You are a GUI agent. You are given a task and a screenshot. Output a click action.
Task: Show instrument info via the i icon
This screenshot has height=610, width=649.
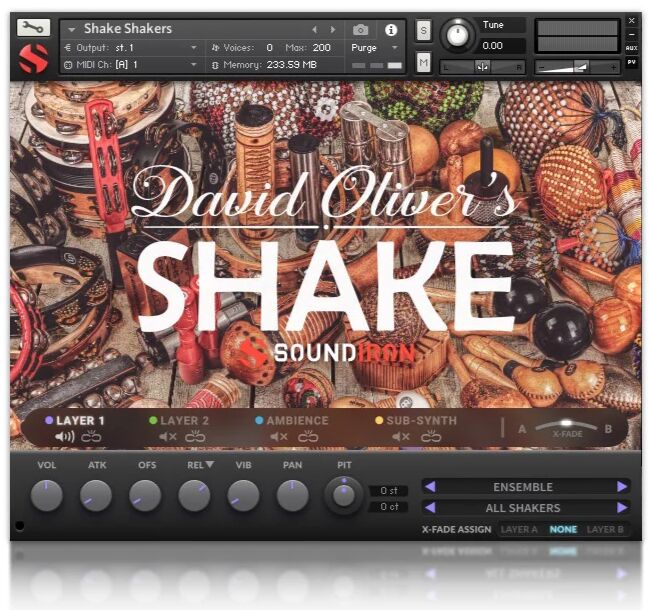(391, 30)
